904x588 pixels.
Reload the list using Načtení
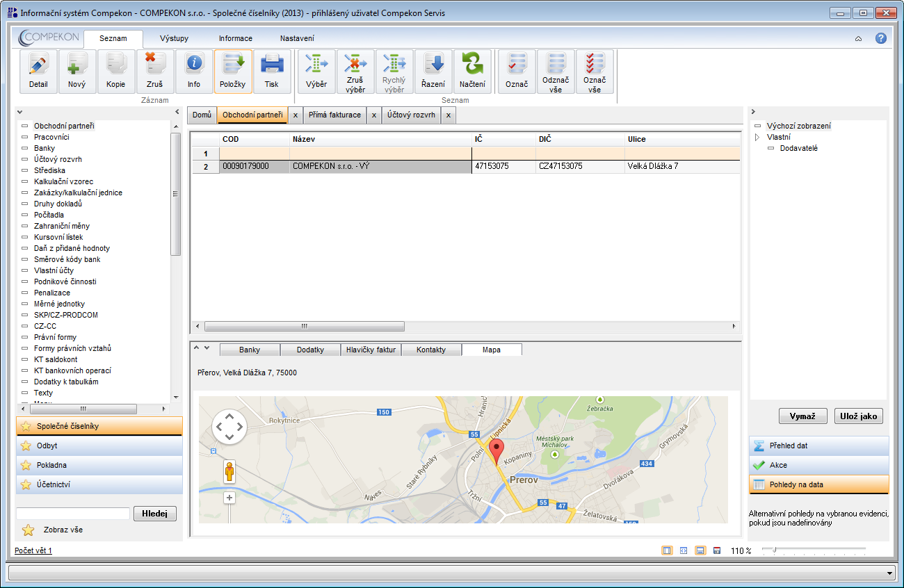coord(472,71)
